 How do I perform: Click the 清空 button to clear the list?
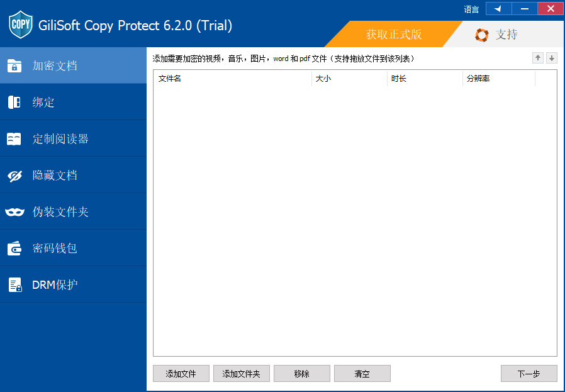point(362,374)
